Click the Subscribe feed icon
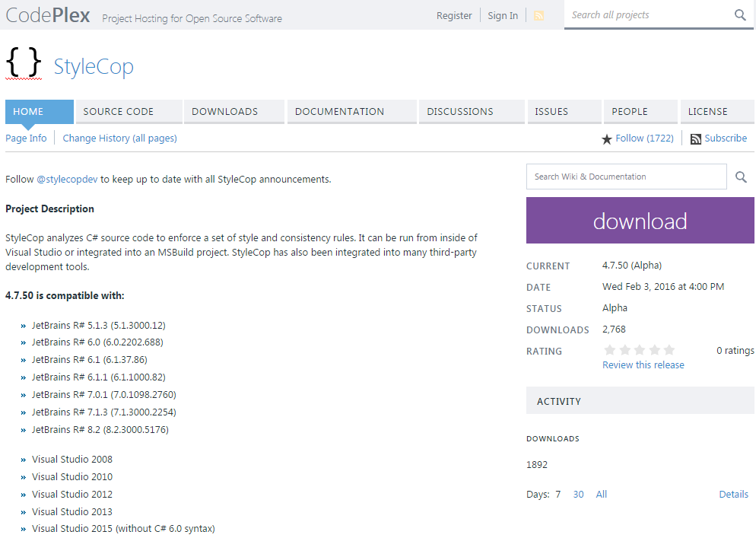Image resolution: width=756 pixels, height=538 pixels. [696, 139]
